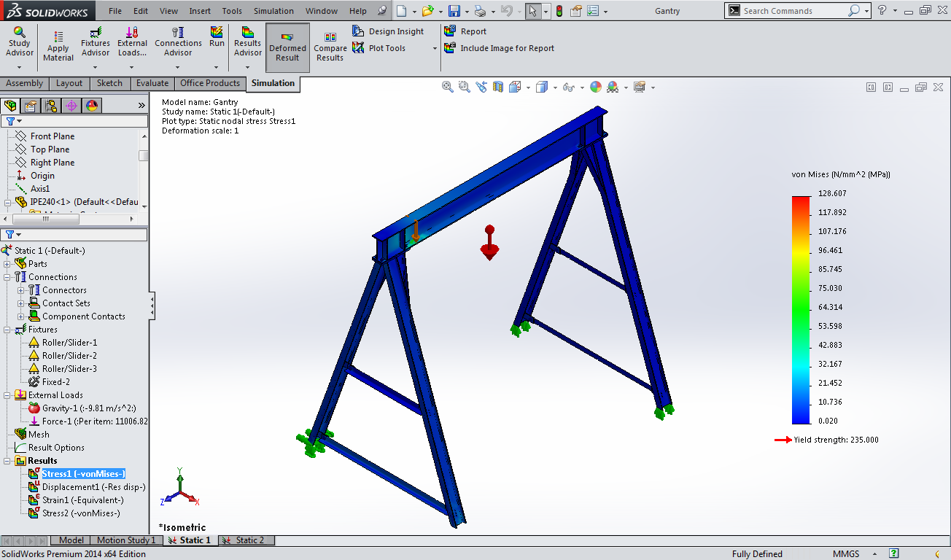Image resolution: width=951 pixels, height=560 pixels.
Task: Open the Results Advisor
Action: pyautogui.click(x=248, y=42)
